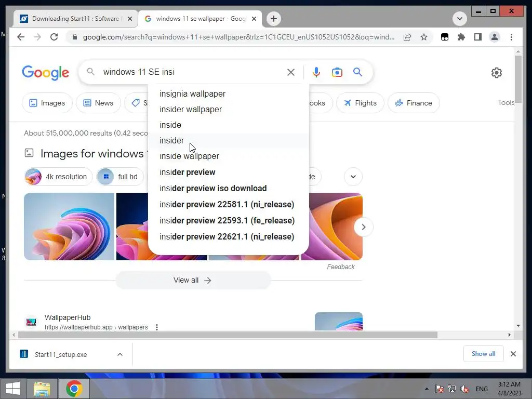The width and height of the screenshot is (532, 399).
Task: Open the Windows Start button
Action: [13, 389]
